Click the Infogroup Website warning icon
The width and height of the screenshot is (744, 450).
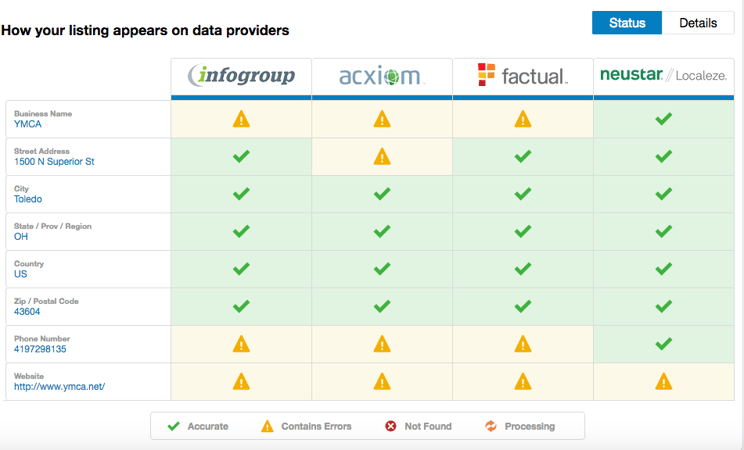(x=241, y=382)
